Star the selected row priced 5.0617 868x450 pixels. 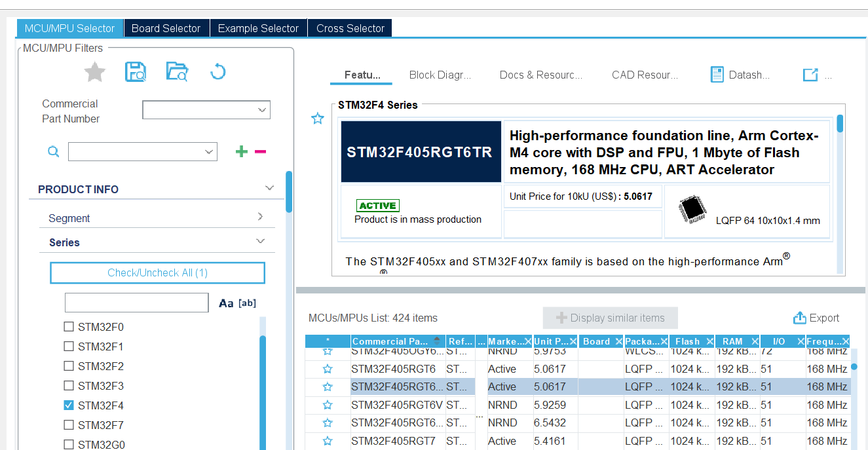(x=328, y=386)
